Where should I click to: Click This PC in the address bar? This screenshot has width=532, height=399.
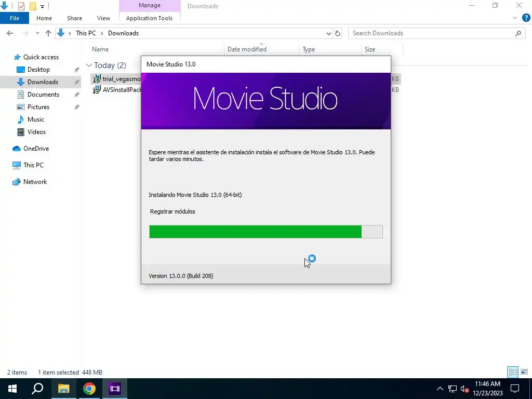tap(86, 33)
